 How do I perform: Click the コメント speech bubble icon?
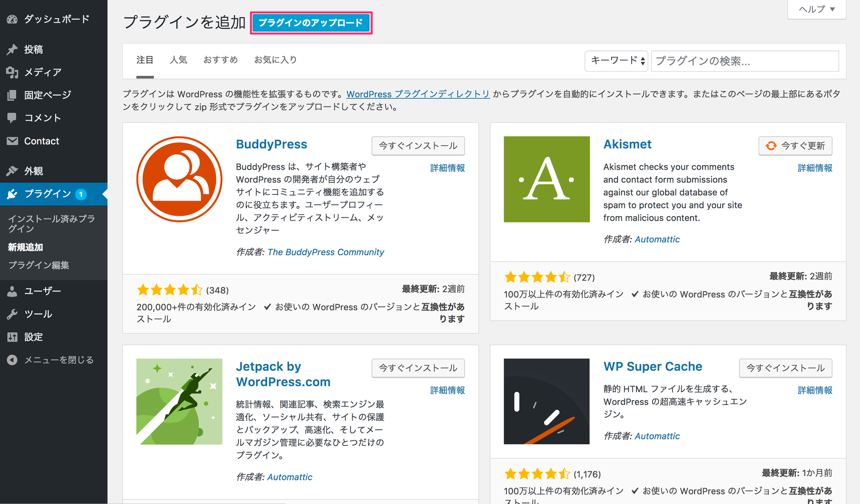(x=12, y=118)
